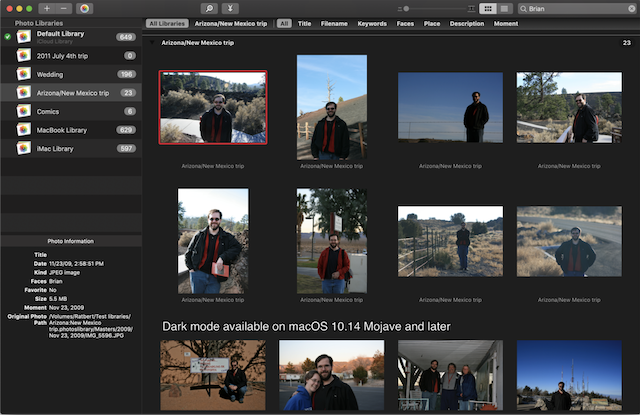Viewport: 640px width, 415px height.
Task: Click the Wedding library icon
Action: click(x=23, y=73)
